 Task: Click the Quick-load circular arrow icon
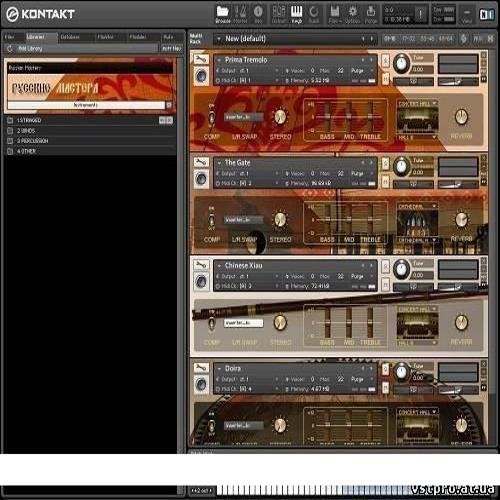coord(314,12)
